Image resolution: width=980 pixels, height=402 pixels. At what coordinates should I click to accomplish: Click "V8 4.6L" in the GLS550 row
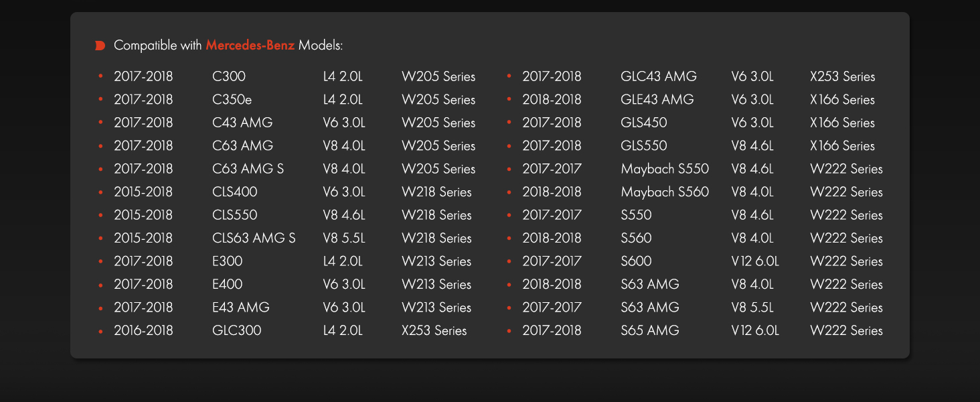(752, 146)
